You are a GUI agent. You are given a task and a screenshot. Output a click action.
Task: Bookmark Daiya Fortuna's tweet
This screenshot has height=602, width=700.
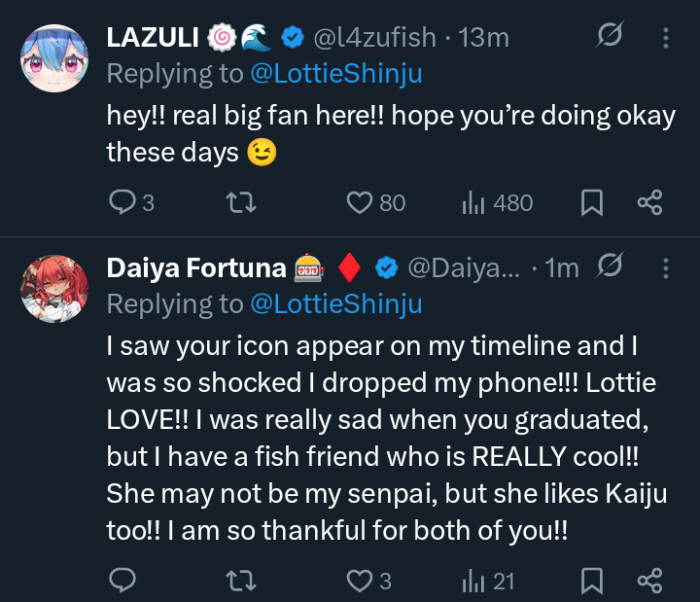pyautogui.click(x=591, y=581)
